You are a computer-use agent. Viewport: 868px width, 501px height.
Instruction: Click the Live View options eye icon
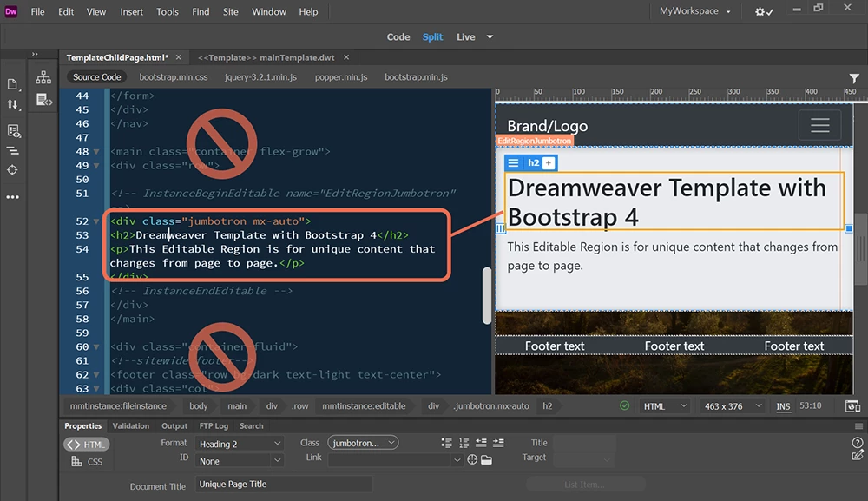[13, 130]
